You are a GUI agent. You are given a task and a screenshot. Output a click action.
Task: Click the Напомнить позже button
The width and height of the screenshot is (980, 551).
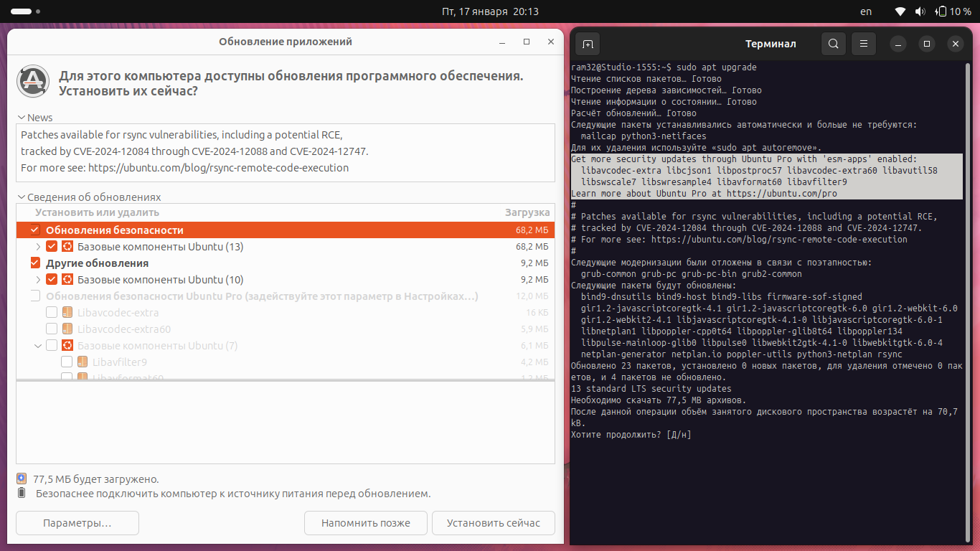pos(365,523)
